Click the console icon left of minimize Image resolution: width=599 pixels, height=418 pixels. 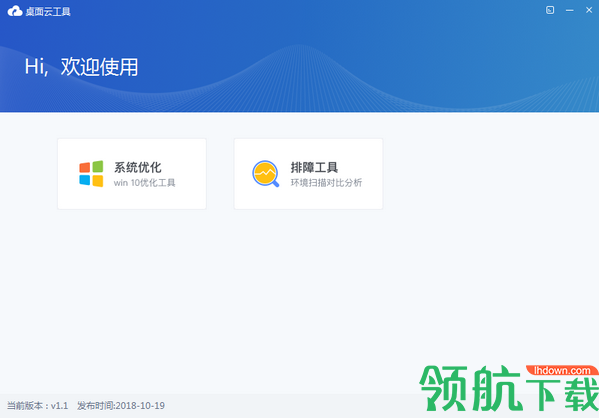550,10
